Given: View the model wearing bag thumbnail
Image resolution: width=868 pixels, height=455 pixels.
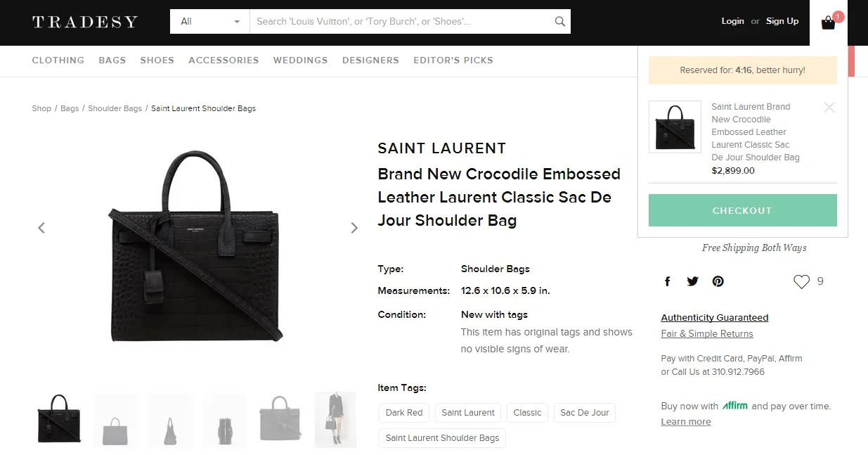Looking at the screenshot, I should pos(335,420).
